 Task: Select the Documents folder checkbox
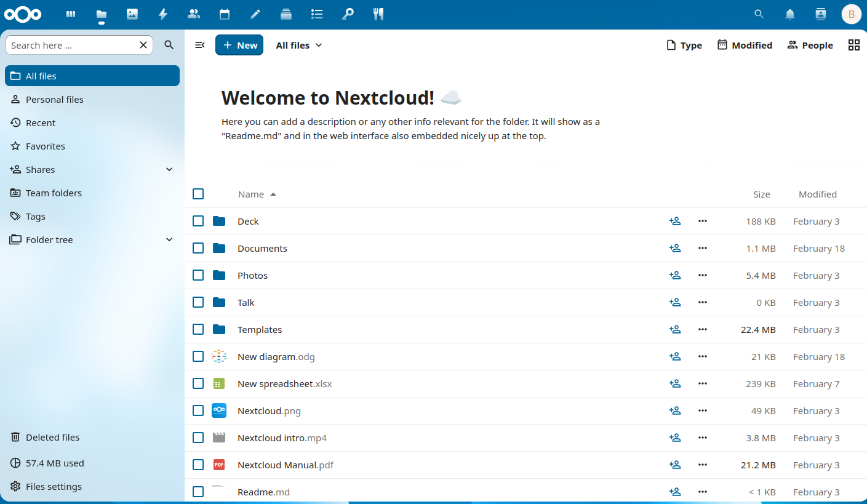click(198, 248)
